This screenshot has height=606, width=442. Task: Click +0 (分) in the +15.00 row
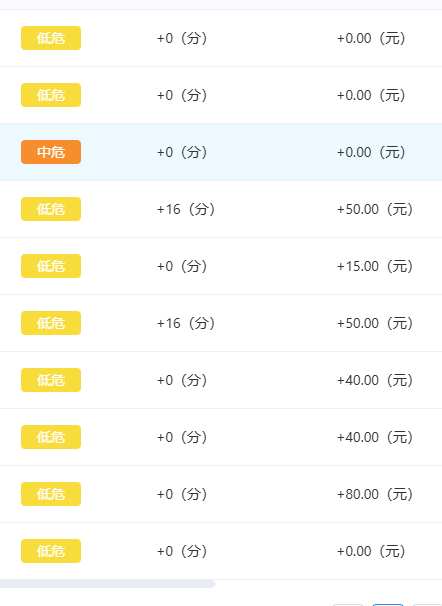click(182, 266)
